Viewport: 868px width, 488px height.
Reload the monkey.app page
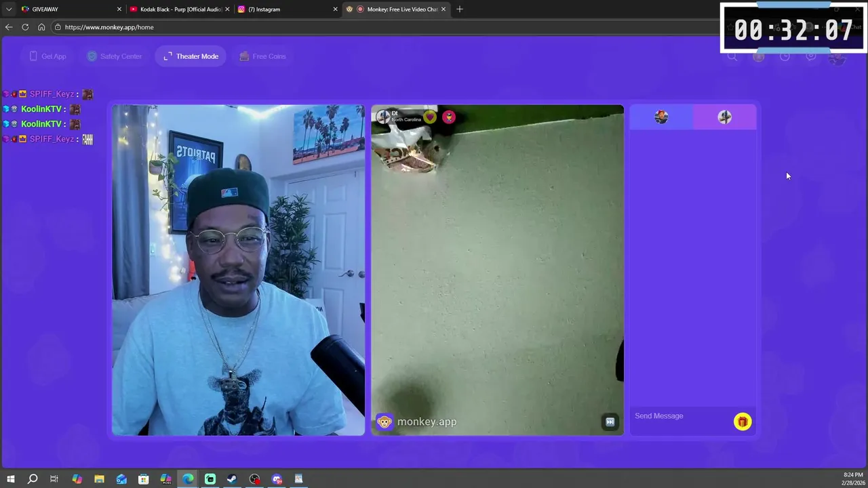pyautogui.click(x=25, y=27)
